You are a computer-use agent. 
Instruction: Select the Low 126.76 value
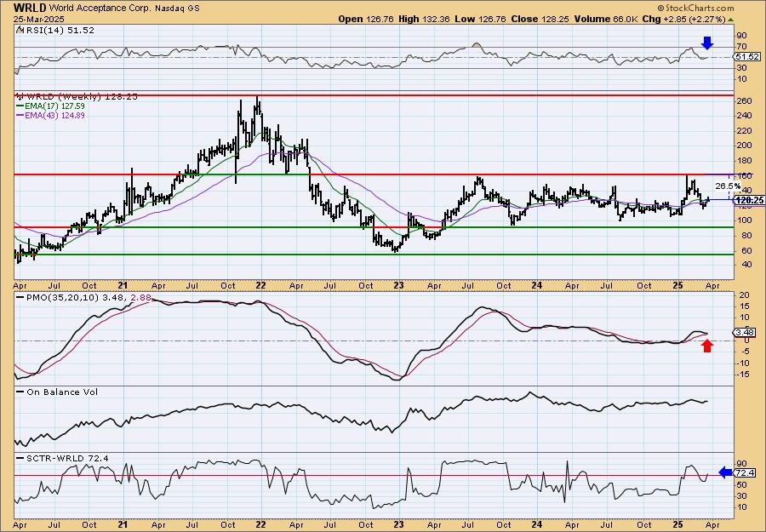point(480,19)
